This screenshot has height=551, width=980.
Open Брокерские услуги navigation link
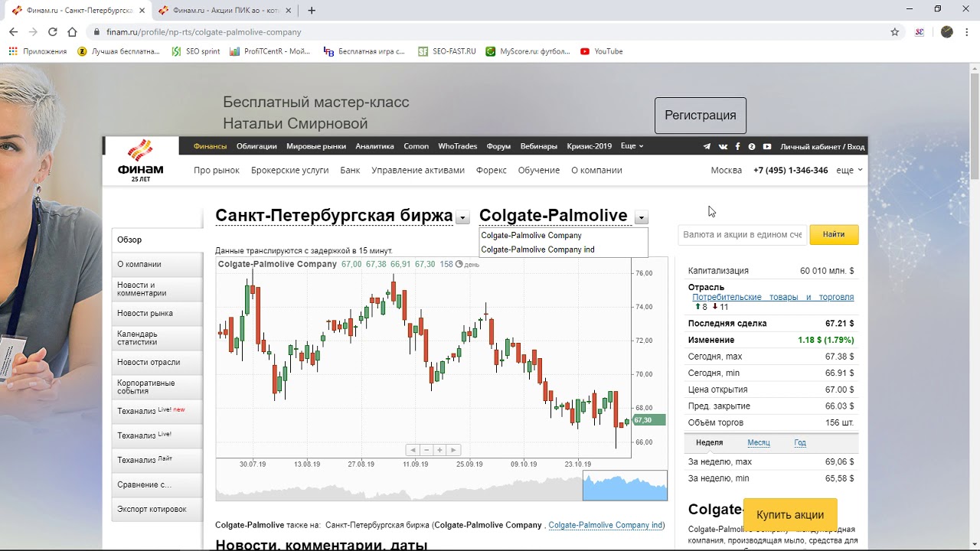pos(290,171)
